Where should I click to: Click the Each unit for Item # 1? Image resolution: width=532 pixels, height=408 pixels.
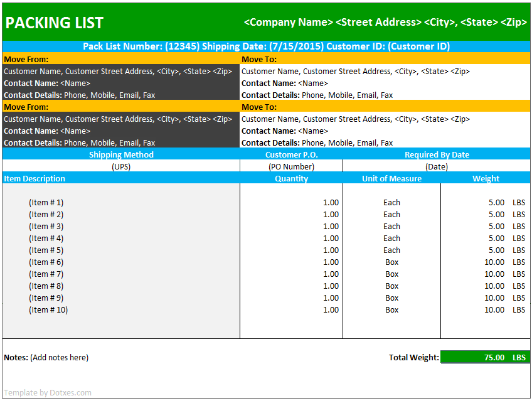(392, 203)
